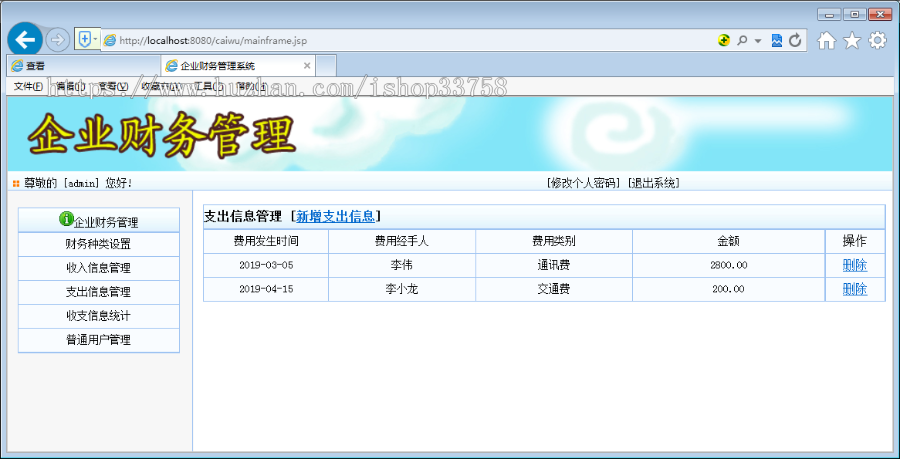Close the 企业财务管理系统 tab

[307, 66]
